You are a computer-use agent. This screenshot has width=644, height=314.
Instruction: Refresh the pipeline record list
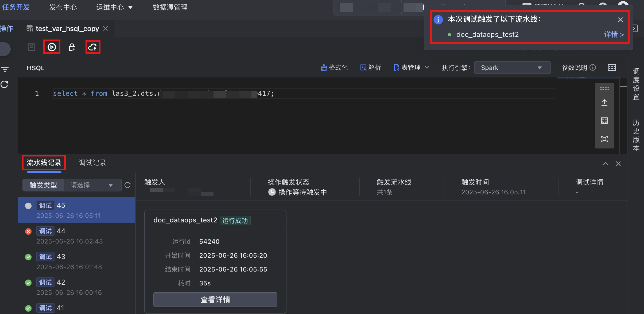(x=127, y=185)
